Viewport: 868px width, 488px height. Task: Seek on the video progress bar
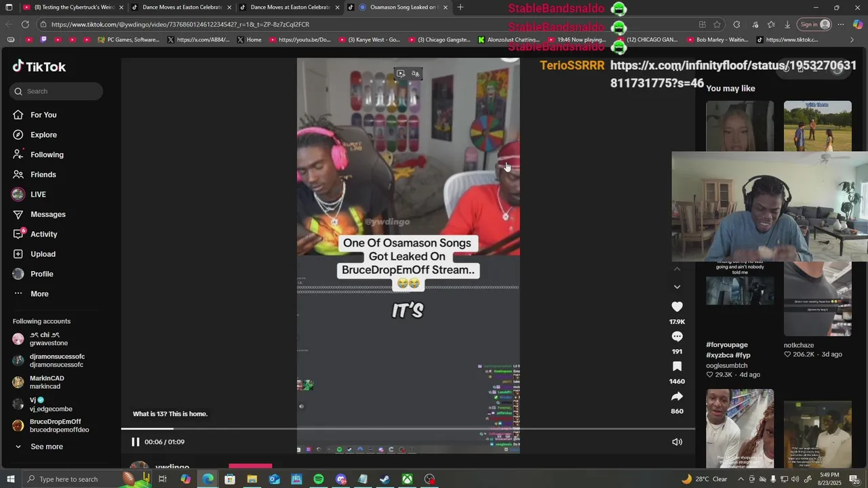point(408,428)
